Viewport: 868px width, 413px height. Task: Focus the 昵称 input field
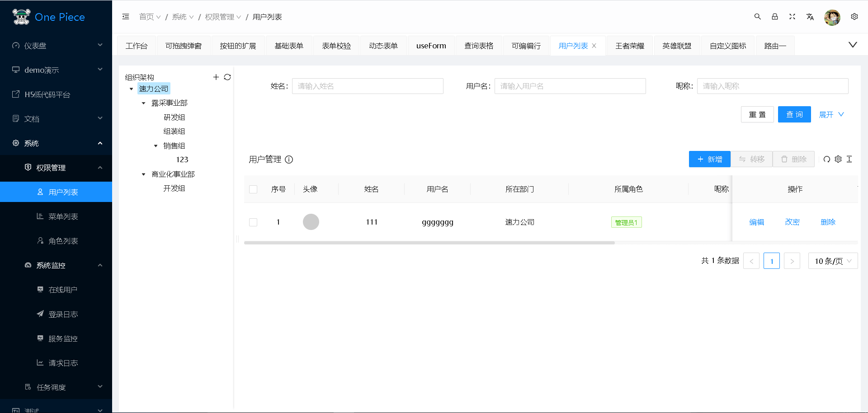point(773,86)
